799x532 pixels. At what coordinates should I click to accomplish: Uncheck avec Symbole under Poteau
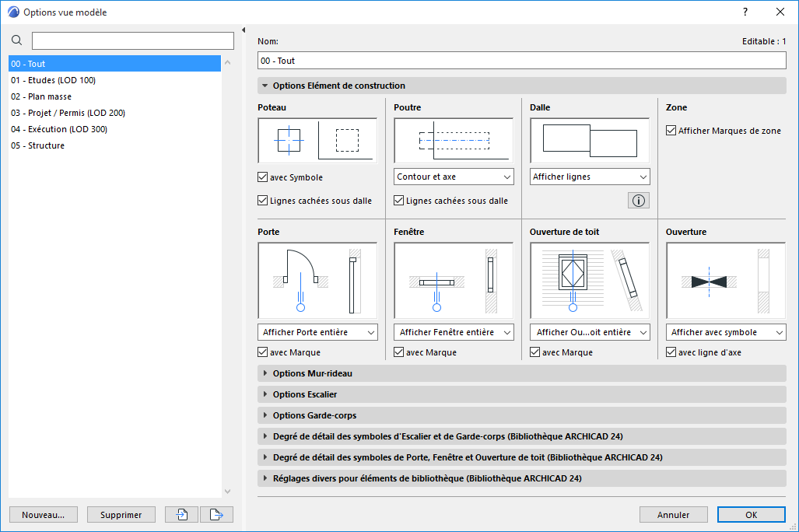(262, 177)
